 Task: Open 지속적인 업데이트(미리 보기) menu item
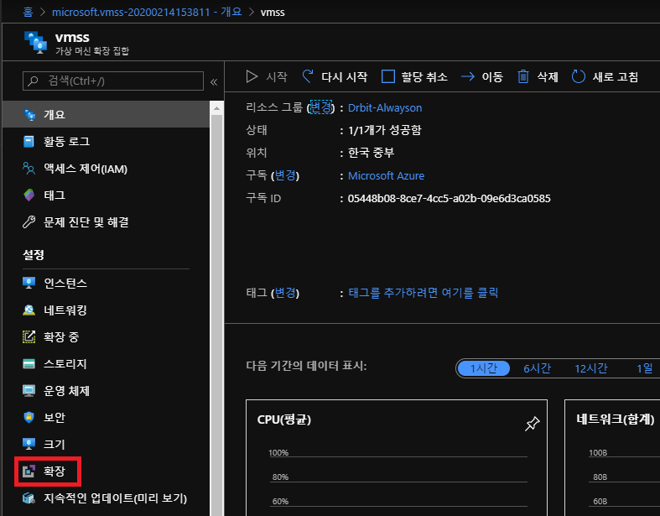point(106,498)
